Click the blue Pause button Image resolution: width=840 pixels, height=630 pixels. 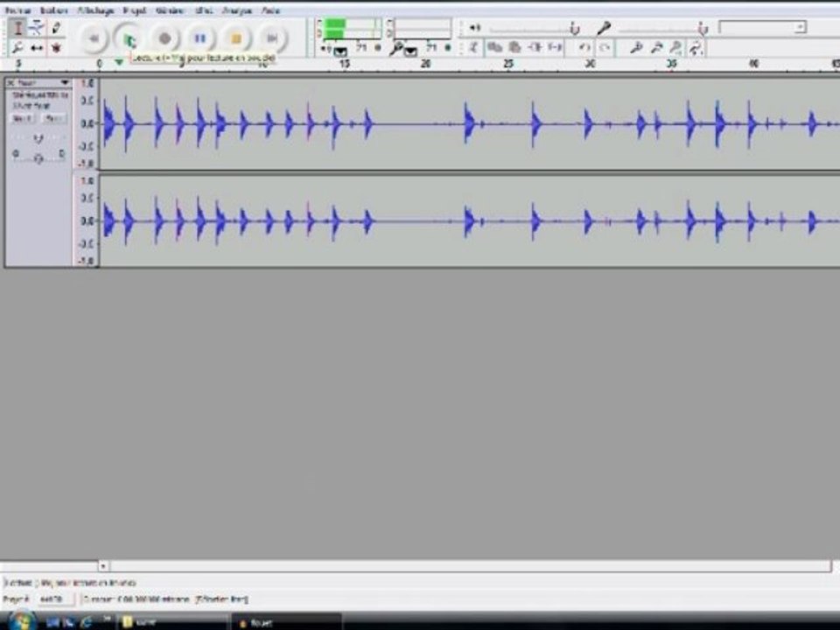pos(199,38)
